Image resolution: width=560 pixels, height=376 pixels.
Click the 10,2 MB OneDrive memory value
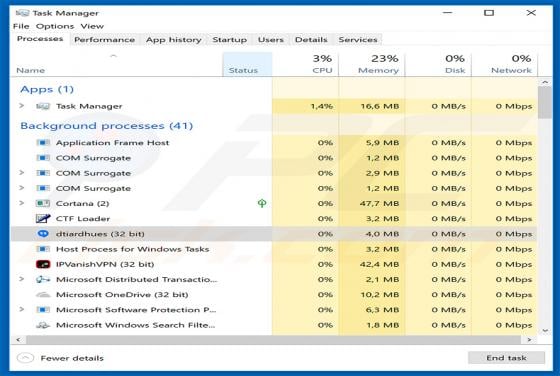click(379, 295)
